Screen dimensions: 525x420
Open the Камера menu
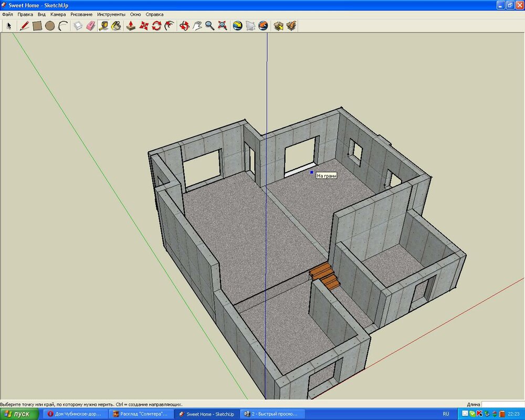58,14
